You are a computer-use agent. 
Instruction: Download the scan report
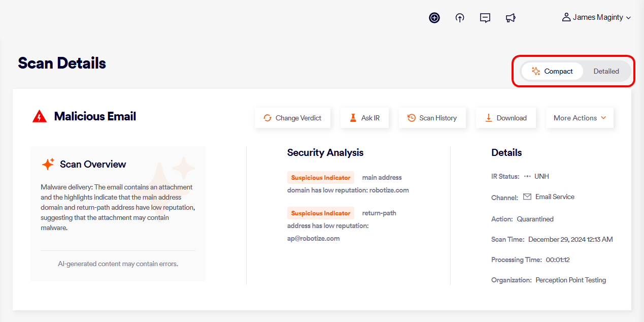coord(505,118)
